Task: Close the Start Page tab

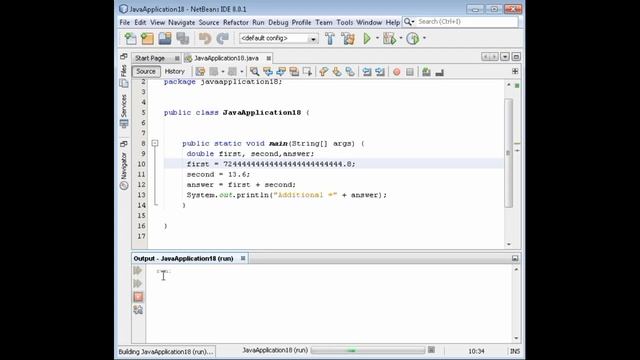Action: tap(177, 58)
